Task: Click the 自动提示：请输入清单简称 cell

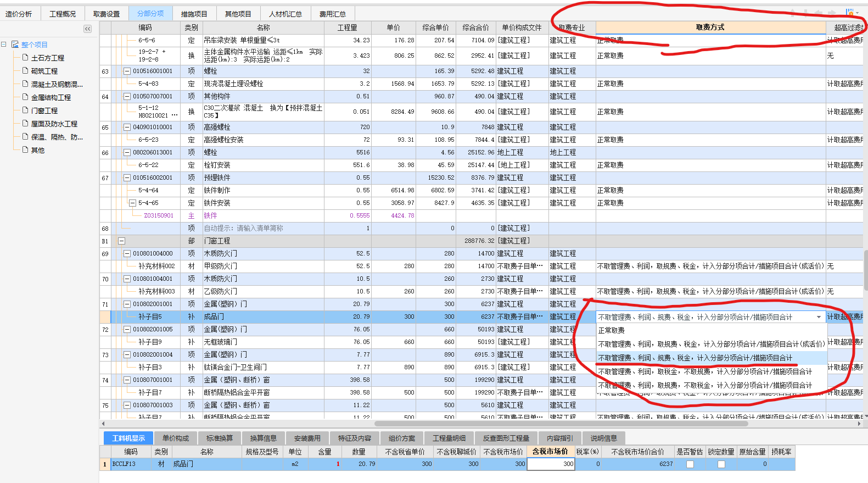Action: click(264, 229)
